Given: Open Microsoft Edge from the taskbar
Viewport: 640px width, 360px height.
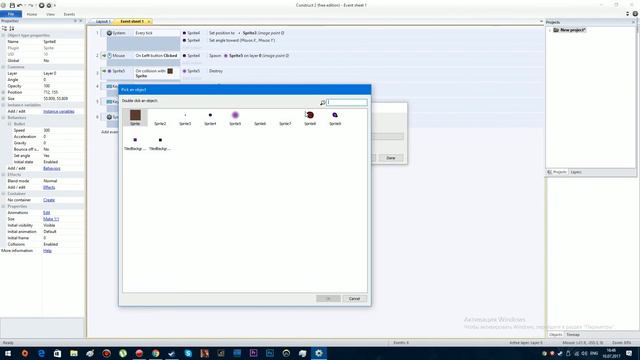Looking at the screenshot, I should click(41, 353).
